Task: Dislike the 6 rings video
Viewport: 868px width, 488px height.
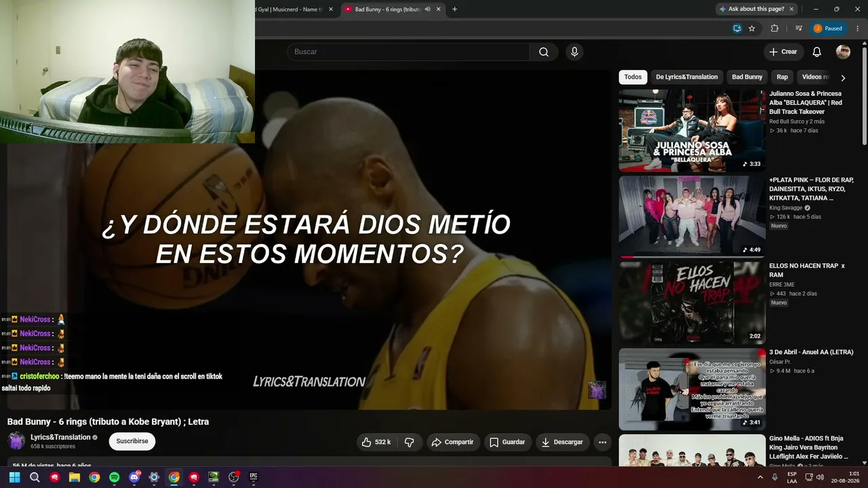Action: (410, 442)
